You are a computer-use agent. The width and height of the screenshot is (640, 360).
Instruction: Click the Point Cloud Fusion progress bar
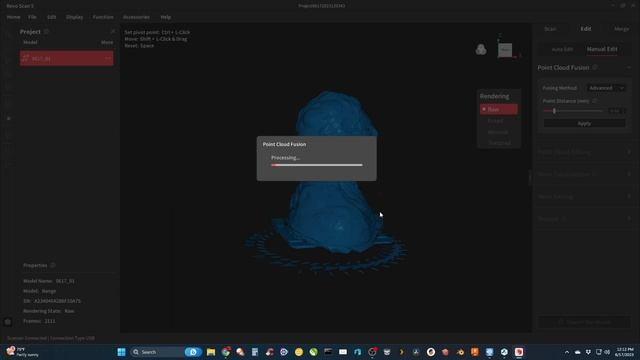coord(317,165)
